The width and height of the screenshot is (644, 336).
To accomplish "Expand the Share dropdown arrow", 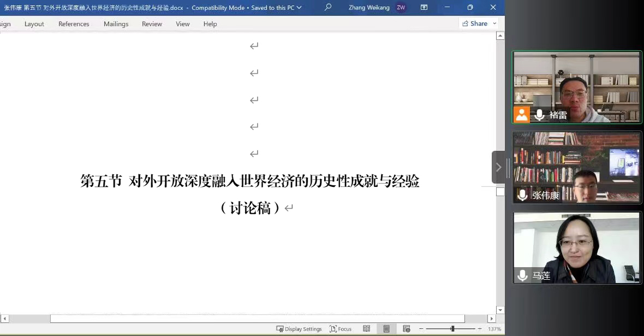I will tap(494, 23).
